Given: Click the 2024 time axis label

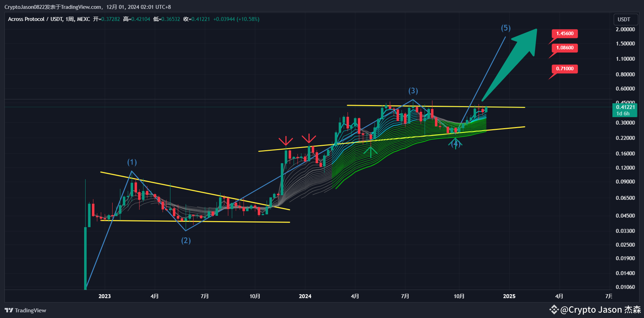Looking at the screenshot, I should (305, 296).
